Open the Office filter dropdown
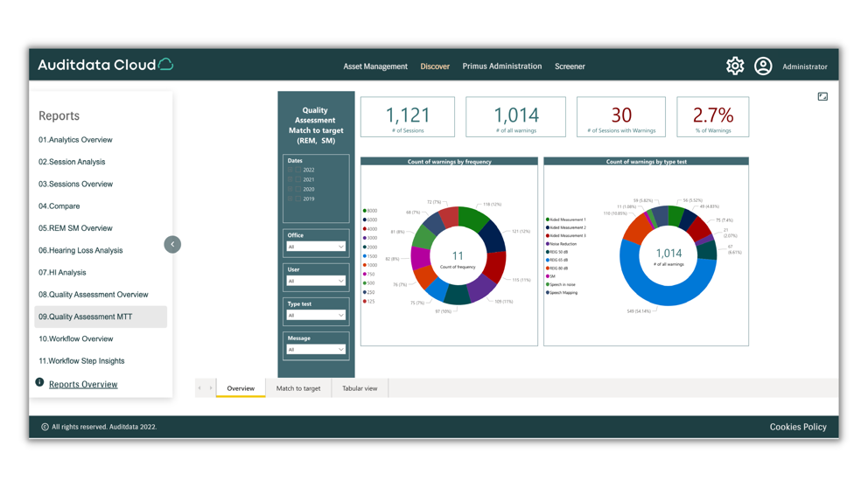The width and height of the screenshot is (868, 488). (x=316, y=247)
